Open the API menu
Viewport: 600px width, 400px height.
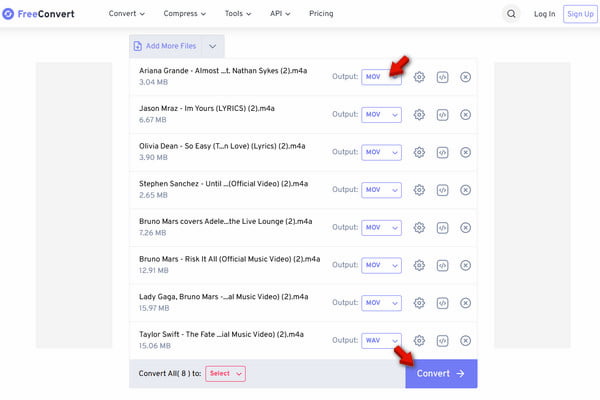click(x=280, y=13)
